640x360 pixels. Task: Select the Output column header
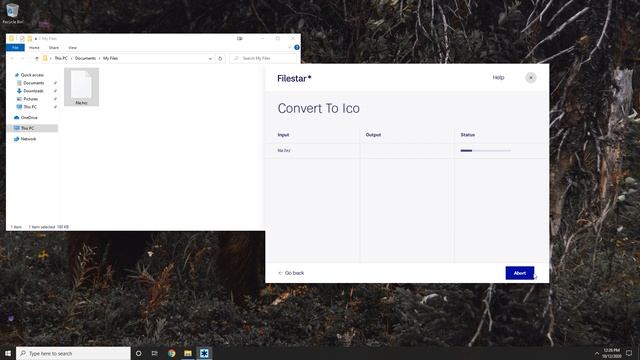pos(373,135)
